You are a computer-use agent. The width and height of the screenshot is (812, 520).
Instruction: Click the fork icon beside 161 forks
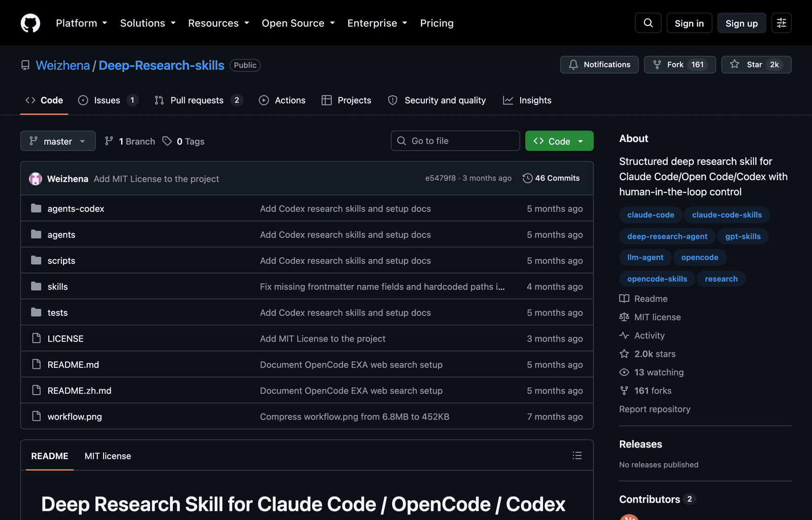pyautogui.click(x=624, y=391)
